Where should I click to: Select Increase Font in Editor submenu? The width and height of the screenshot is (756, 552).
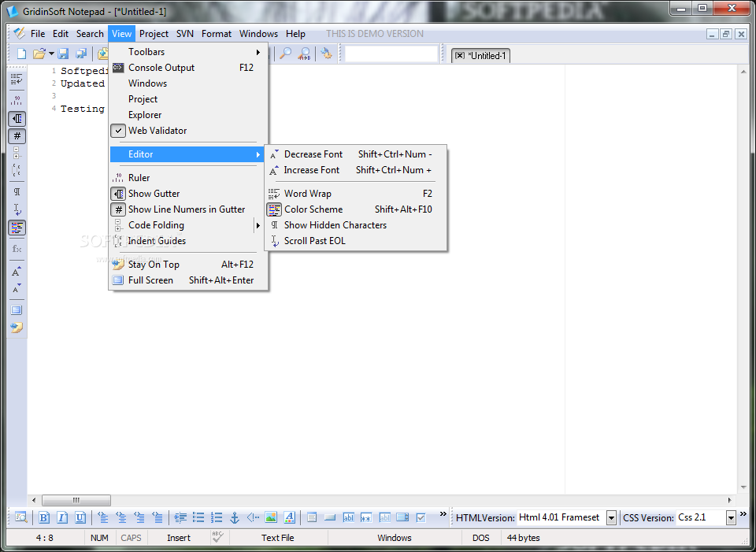[356, 170]
